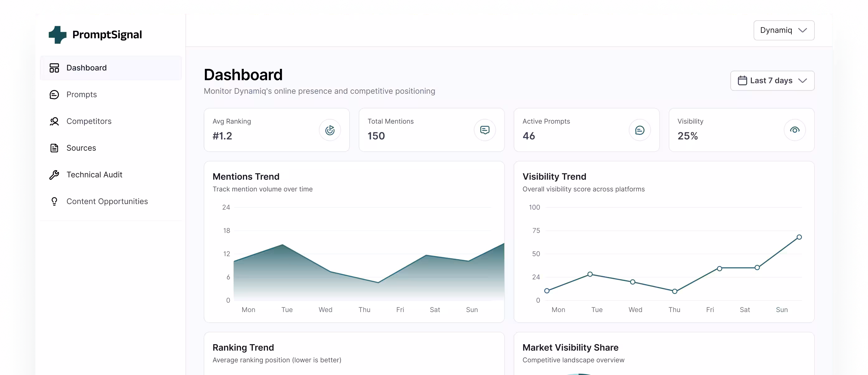Click the Avg Ranking target icon
Screen dimensions: 868x375
[329, 130]
